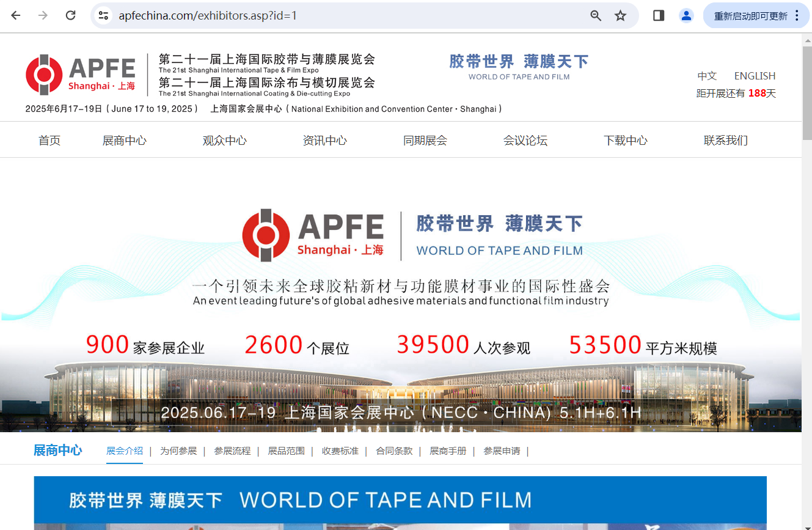
Task: Click the blue WORLD OF TAPE AND FILM strip
Action: [x=400, y=501]
